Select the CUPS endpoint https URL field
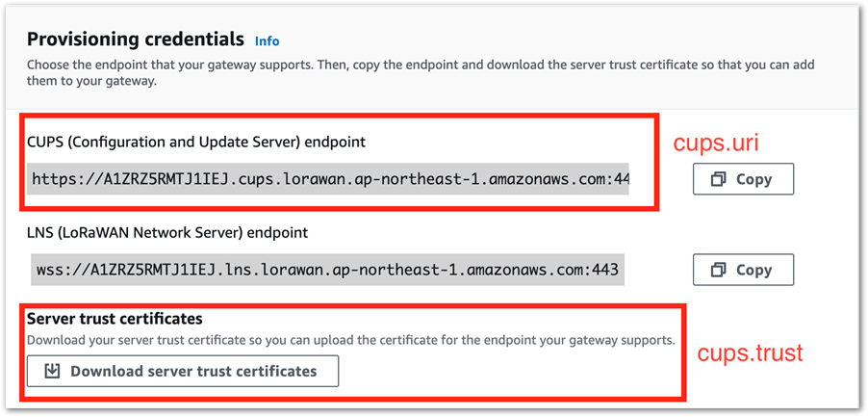 pos(329,179)
